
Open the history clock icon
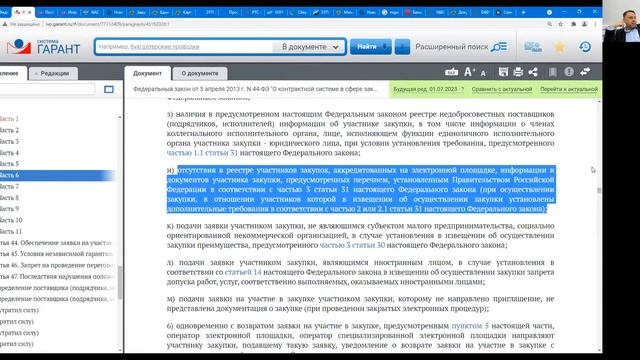pyautogui.click(x=585, y=47)
